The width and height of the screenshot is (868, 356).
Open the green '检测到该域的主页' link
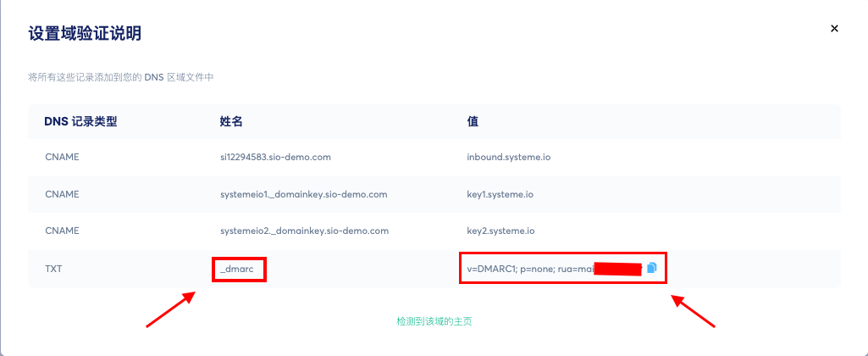click(x=434, y=321)
